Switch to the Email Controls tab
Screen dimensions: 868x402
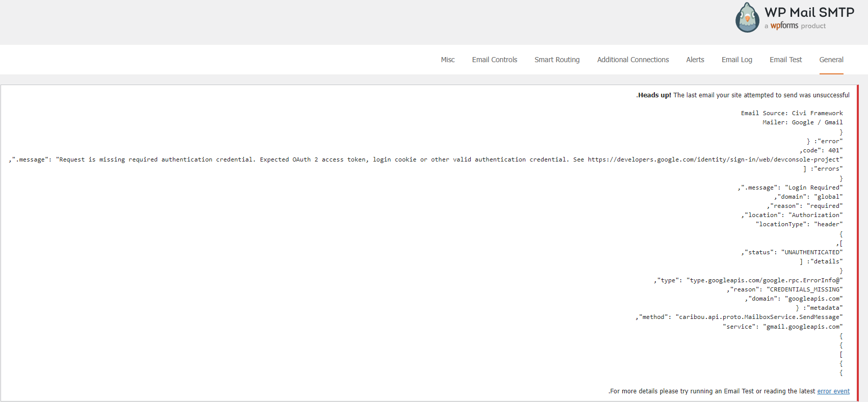click(494, 60)
